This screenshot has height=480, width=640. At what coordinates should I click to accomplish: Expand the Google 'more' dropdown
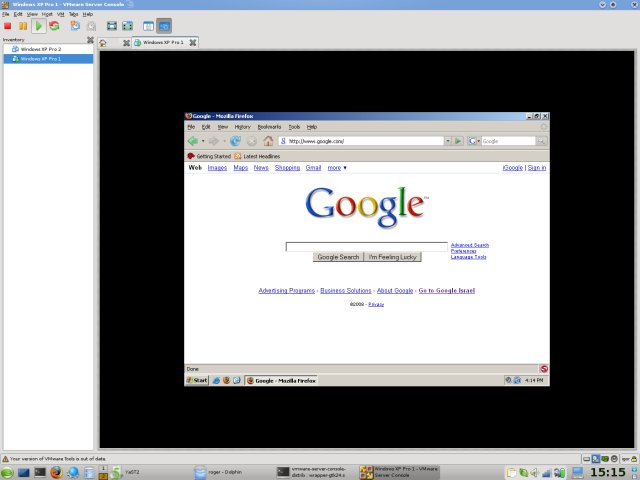coord(337,168)
